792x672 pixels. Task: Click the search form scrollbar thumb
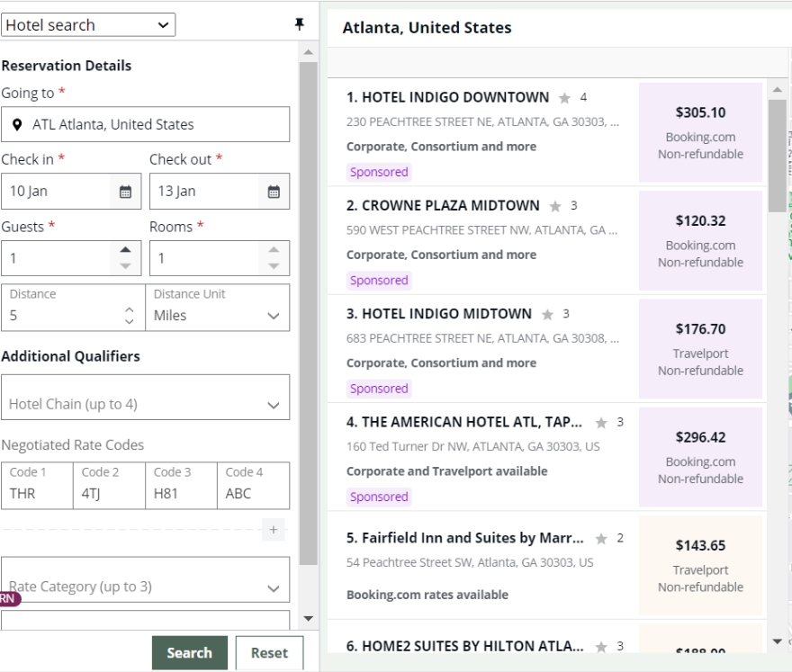[308, 313]
